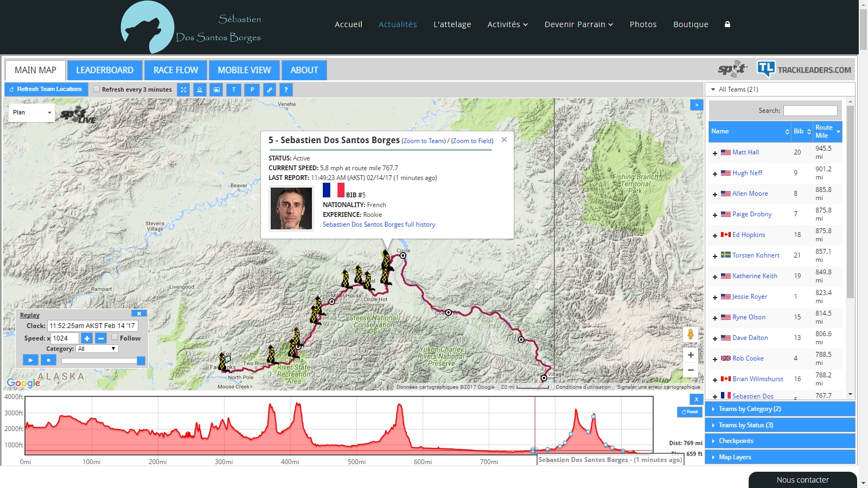
Task: Open the Activités menu
Action: click(x=507, y=24)
